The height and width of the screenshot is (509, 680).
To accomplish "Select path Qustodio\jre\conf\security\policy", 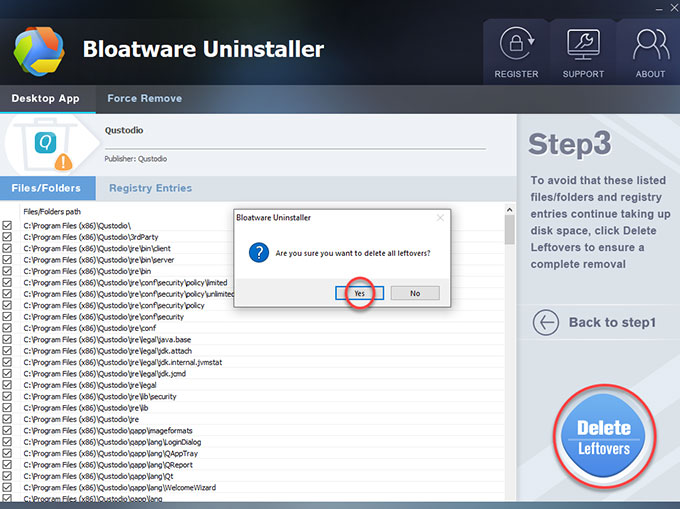I will pos(114,305).
